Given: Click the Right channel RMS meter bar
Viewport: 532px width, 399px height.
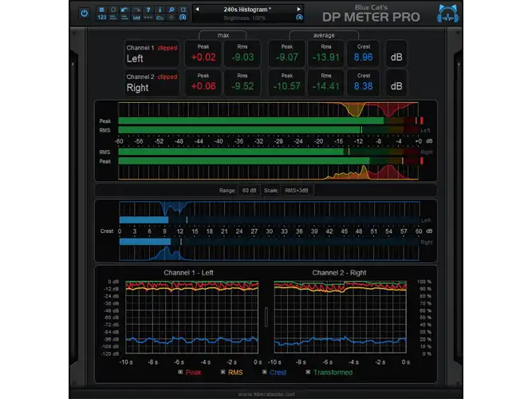Looking at the screenshot, I should (x=268, y=152).
